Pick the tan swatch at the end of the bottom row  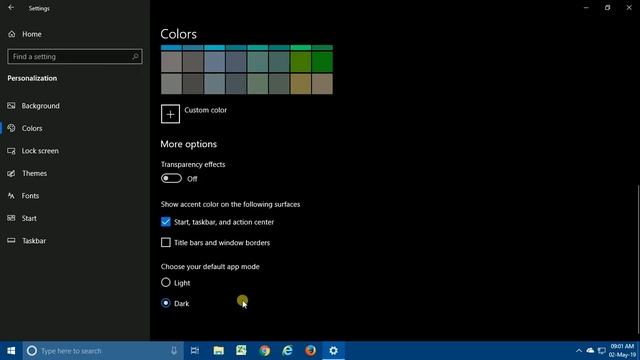pyautogui.click(x=322, y=84)
